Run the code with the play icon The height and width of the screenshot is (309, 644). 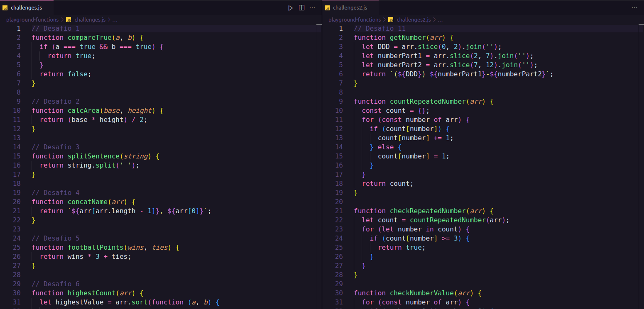(291, 8)
